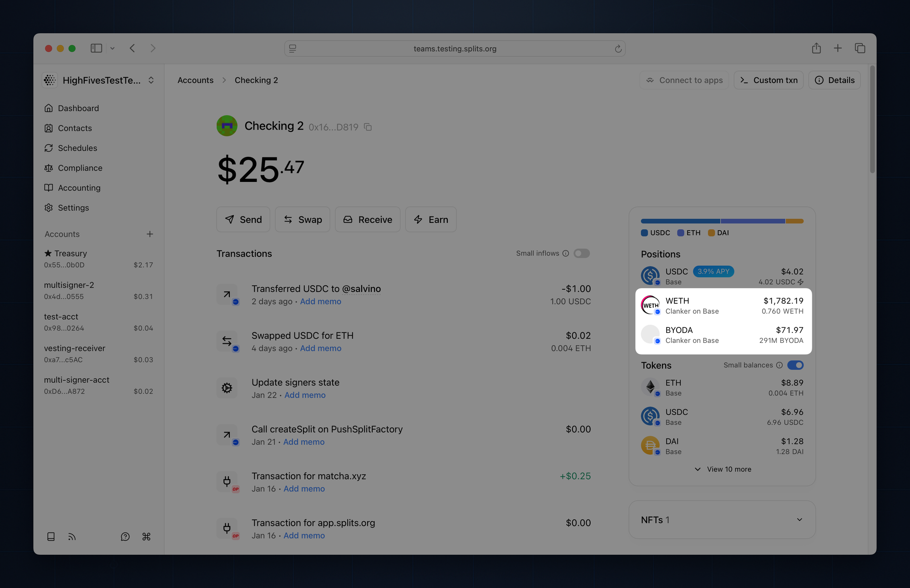Click the Safari share icon
Viewport: 910px width, 588px height.
click(x=816, y=48)
